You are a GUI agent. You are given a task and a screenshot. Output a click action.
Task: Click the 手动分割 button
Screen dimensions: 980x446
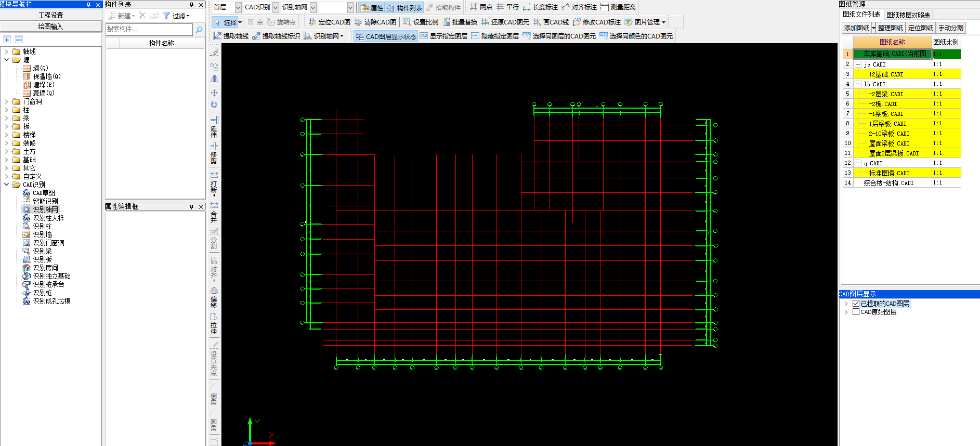(951, 28)
